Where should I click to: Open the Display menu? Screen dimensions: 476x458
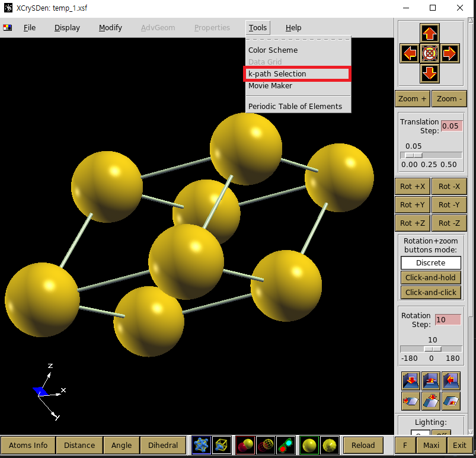click(x=67, y=27)
